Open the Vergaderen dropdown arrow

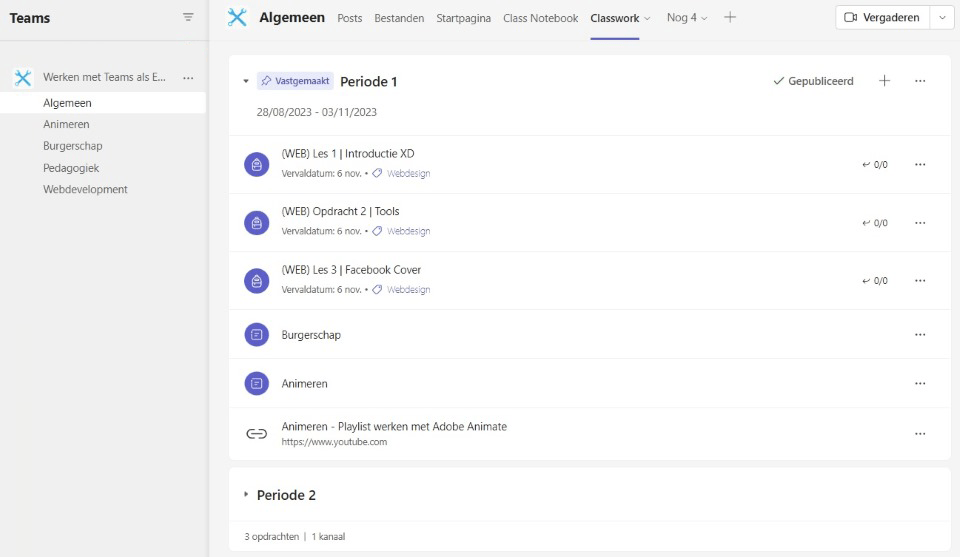[942, 17]
